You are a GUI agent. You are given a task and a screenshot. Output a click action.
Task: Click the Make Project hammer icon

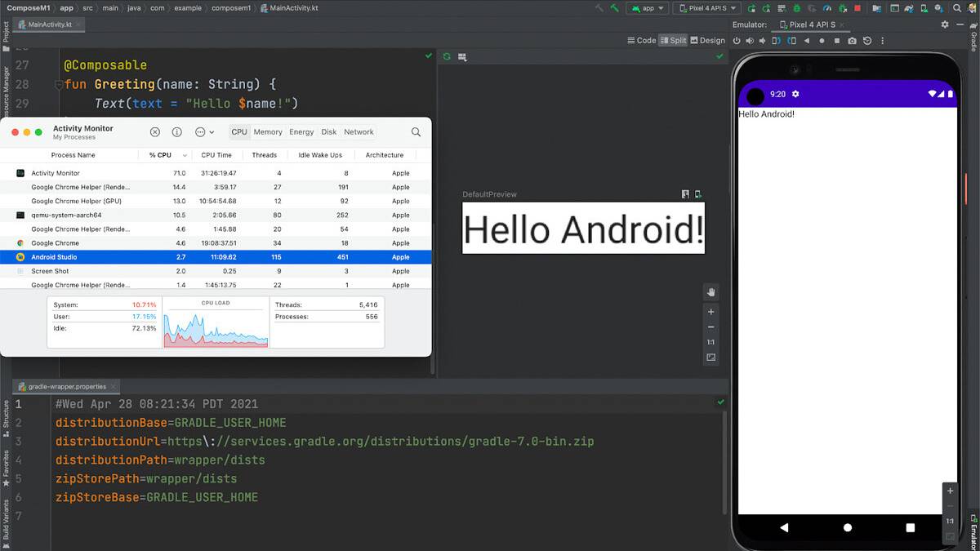614,7
